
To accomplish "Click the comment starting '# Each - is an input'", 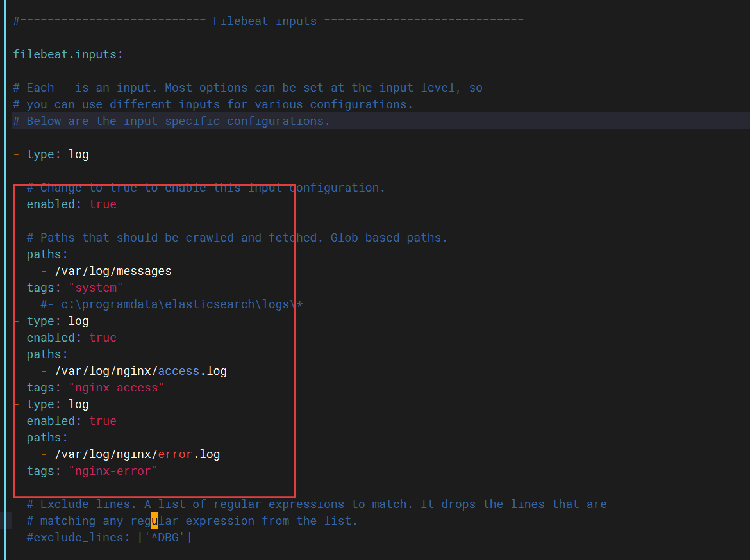I will point(248,88).
